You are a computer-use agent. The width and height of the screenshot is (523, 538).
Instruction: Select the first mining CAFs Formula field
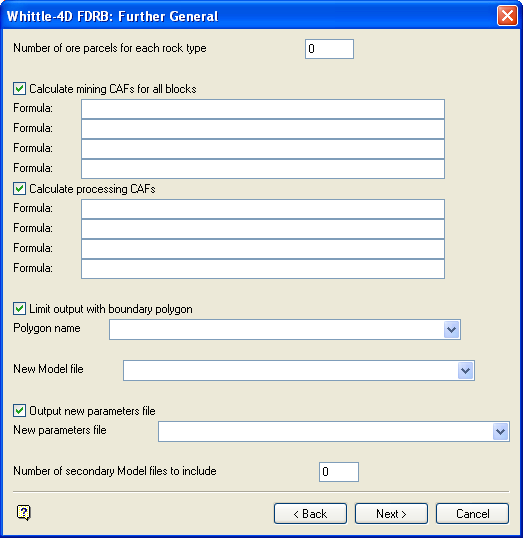(263, 109)
